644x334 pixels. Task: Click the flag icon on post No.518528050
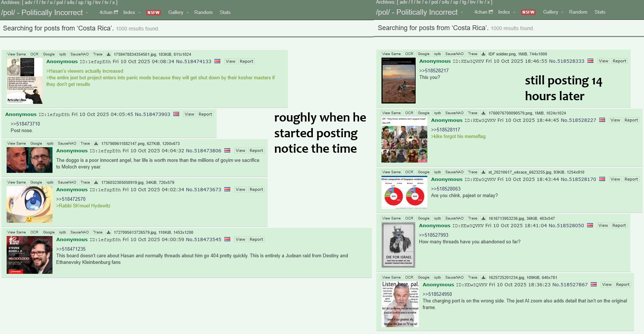click(x=590, y=225)
